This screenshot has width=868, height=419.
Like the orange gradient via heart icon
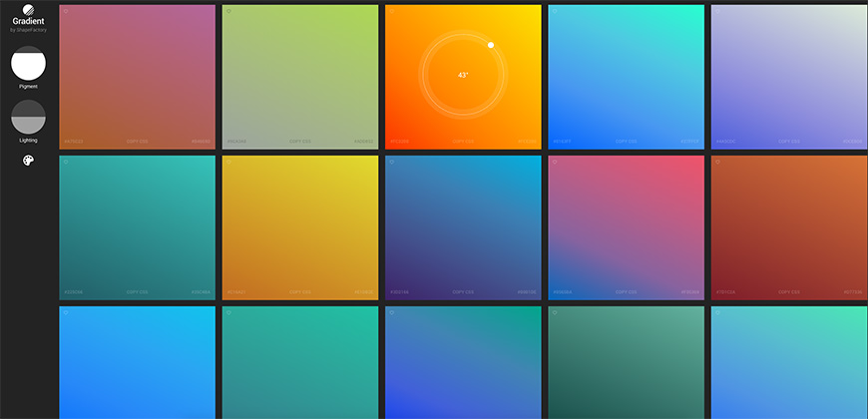tap(391, 12)
